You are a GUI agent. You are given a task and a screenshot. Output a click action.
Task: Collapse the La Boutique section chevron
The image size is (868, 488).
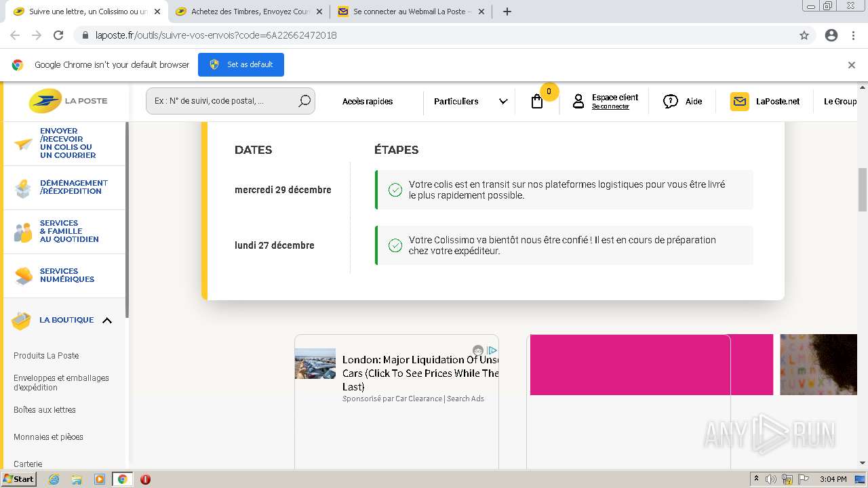pyautogui.click(x=107, y=321)
